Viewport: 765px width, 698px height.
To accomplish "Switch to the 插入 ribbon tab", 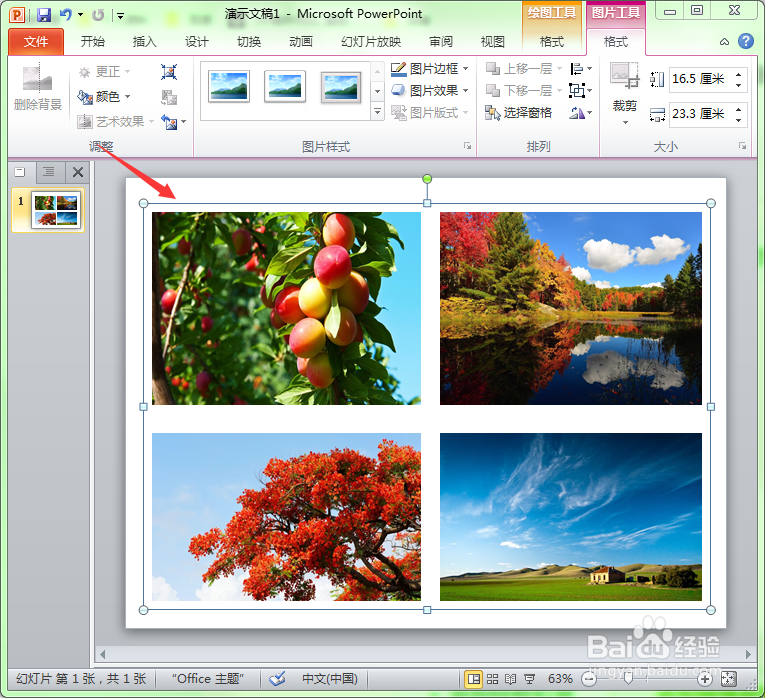I will click(144, 42).
